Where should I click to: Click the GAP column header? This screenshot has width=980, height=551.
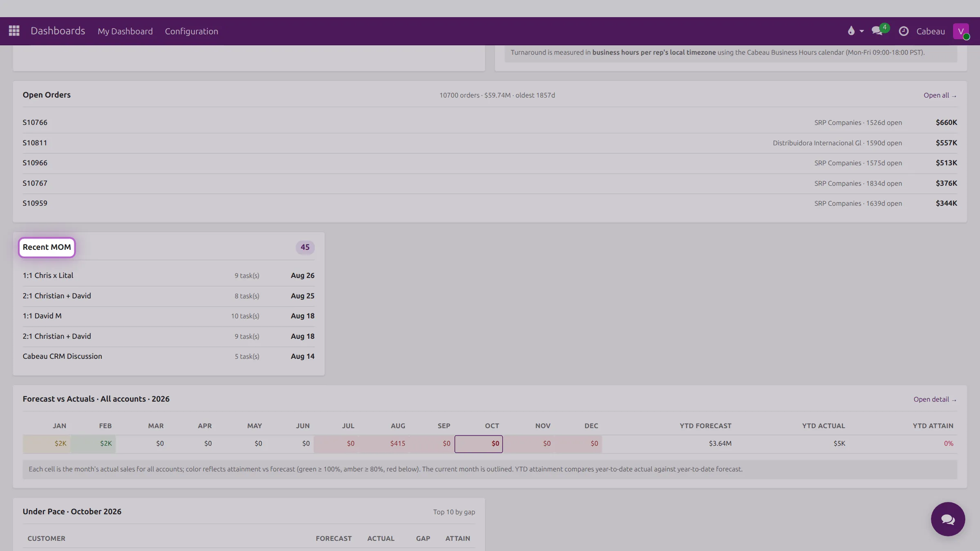tap(423, 538)
